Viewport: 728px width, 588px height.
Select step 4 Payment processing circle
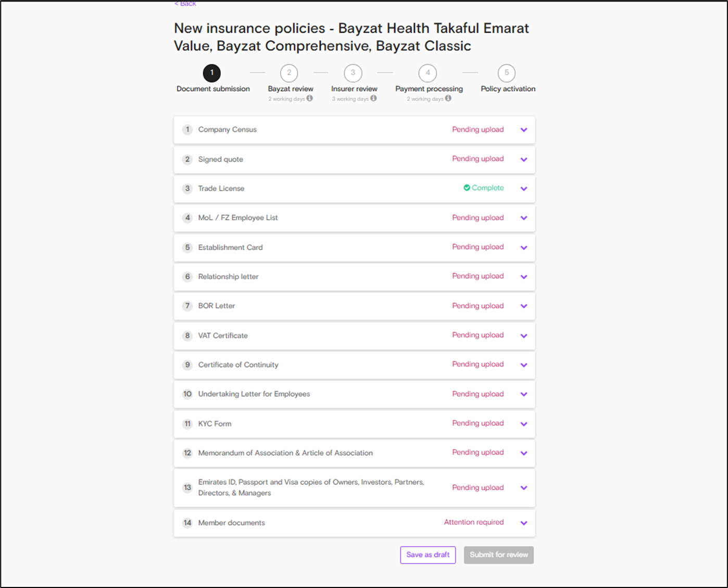428,73
